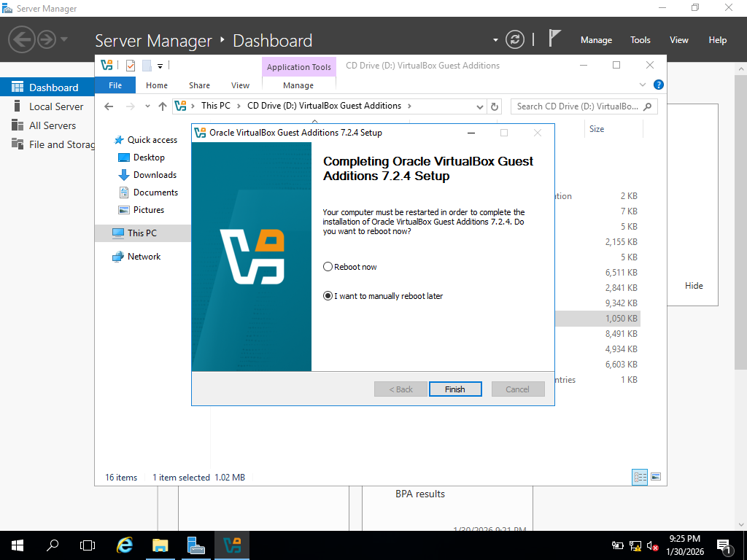Image resolution: width=747 pixels, height=560 pixels.
Task: Refresh the CD Drive folder view
Action: click(x=495, y=106)
